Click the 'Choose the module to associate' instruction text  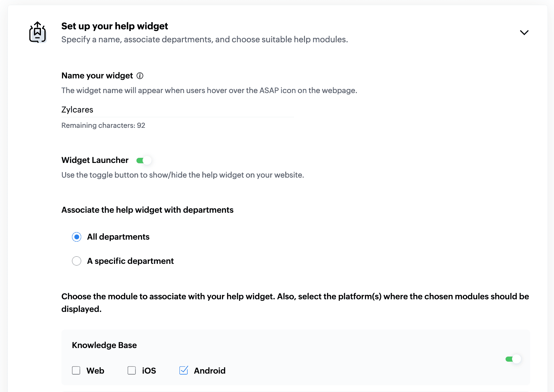coord(295,297)
